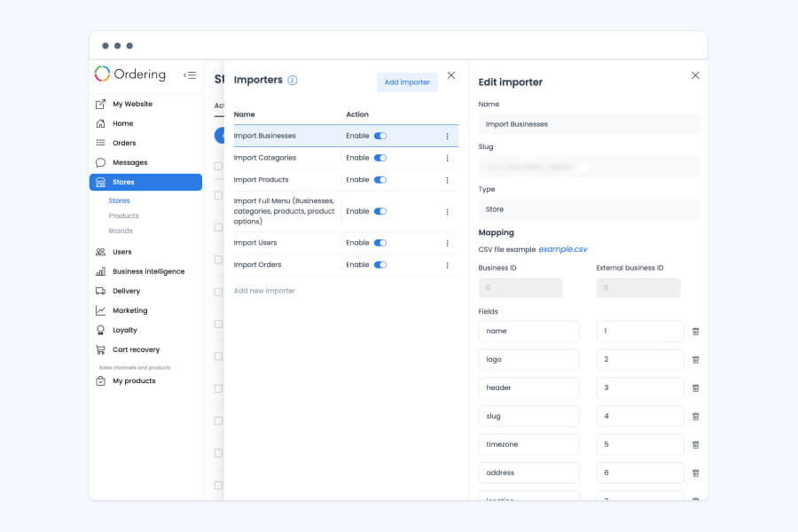
Task: Click the Stores shop icon
Action: (101, 183)
